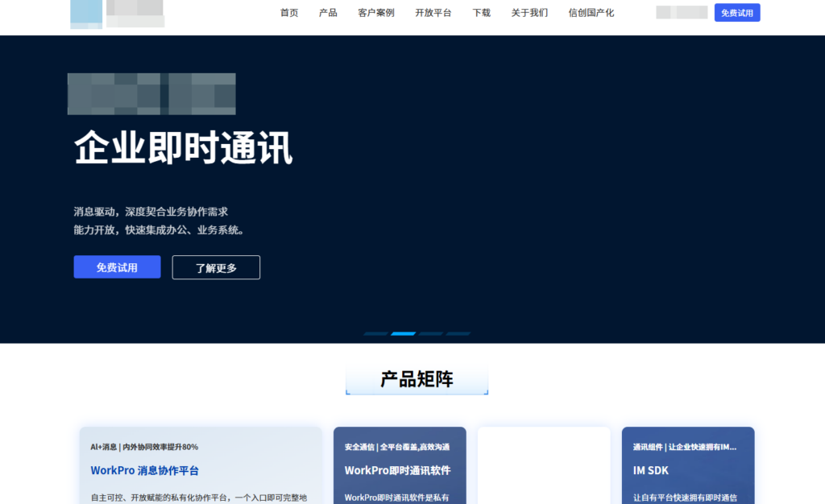Click the blue 免费试用 button in the banner
Screen dimensions: 825x504
(x=117, y=266)
